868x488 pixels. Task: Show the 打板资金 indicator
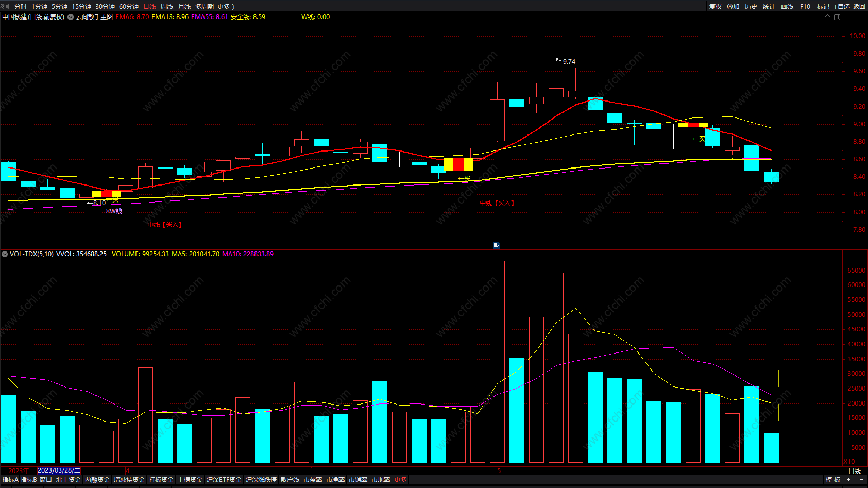tap(161, 480)
